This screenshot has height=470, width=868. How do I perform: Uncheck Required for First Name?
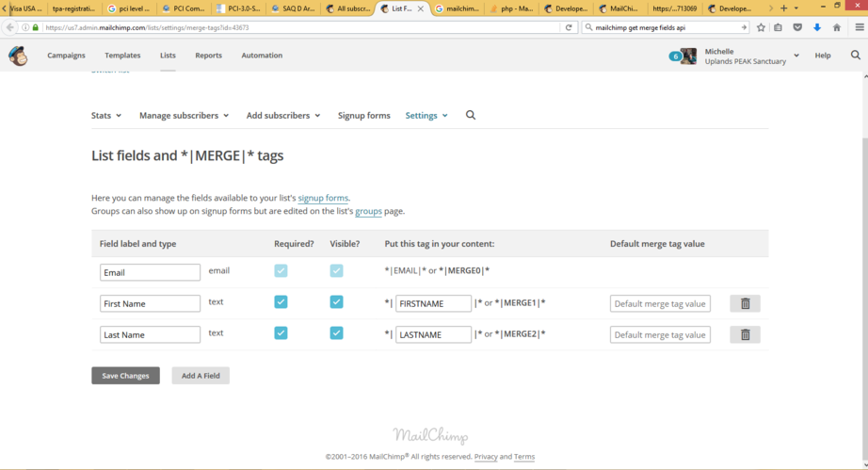pyautogui.click(x=281, y=301)
